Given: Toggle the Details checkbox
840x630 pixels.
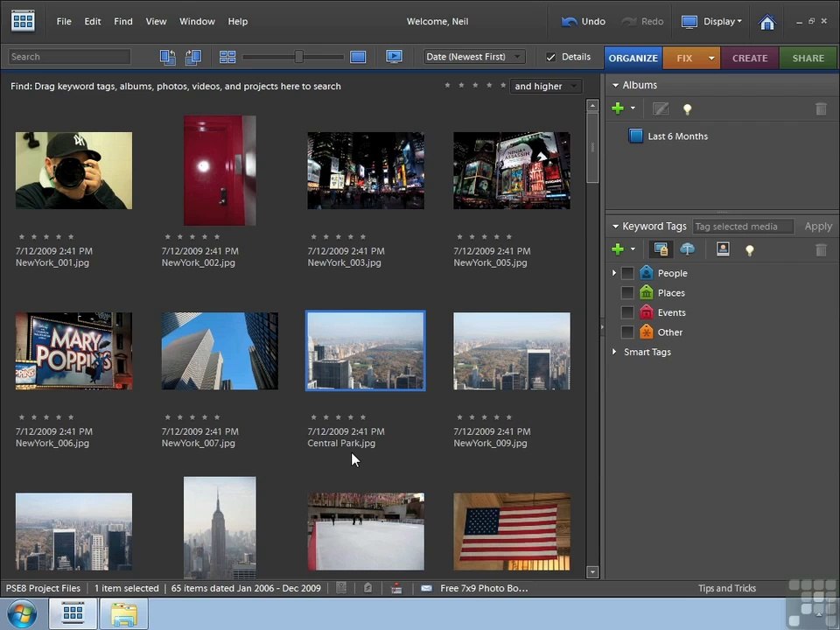Looking at the screenshot, I should pyautogui.click(x=550, y=57).
